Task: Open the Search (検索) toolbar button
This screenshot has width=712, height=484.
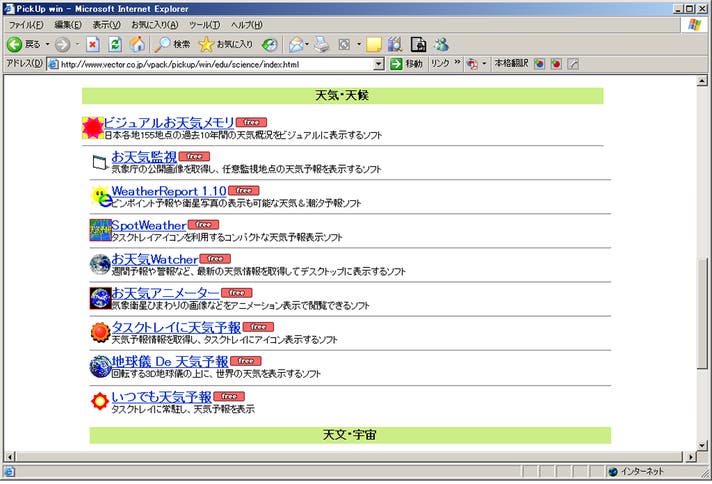Action: point(172,44)
